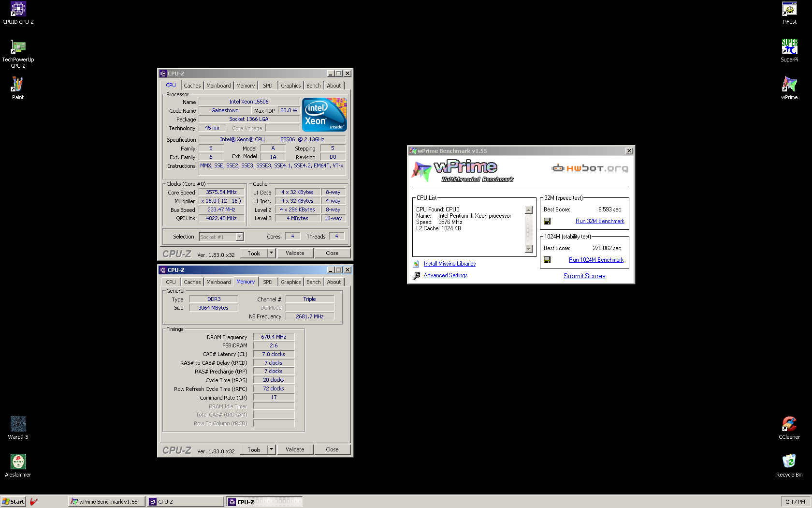Open Caches tab in bottom CPU-Z window
This screenshot has width=812, height=508.
click(x=192, y=282)
